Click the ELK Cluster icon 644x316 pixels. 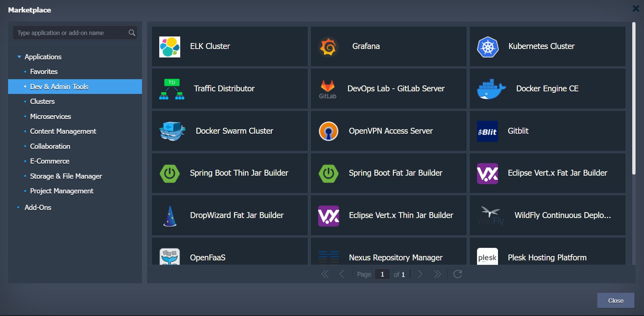coord(170,47)
